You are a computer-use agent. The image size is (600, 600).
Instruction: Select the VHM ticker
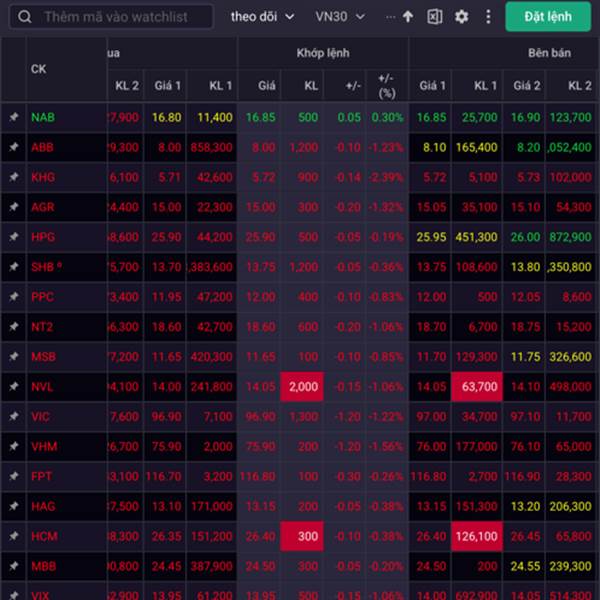pyautogui.click(x=44, y=446)
